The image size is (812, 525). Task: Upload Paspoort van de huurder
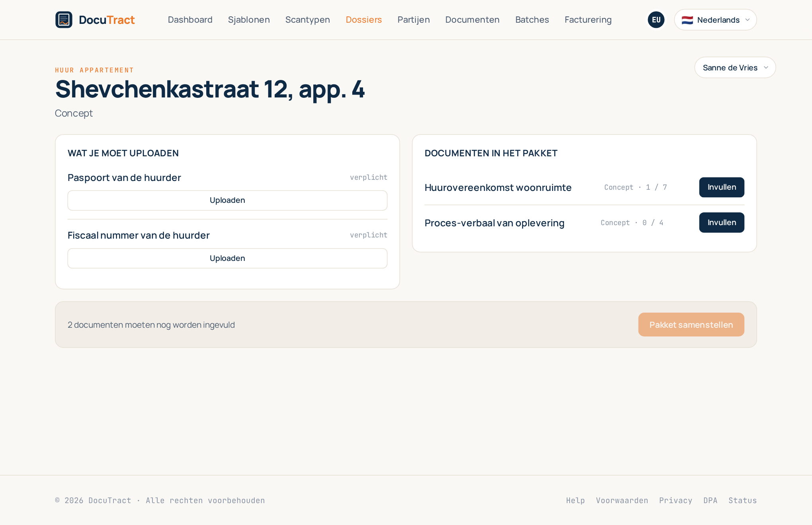click(227, 200)
